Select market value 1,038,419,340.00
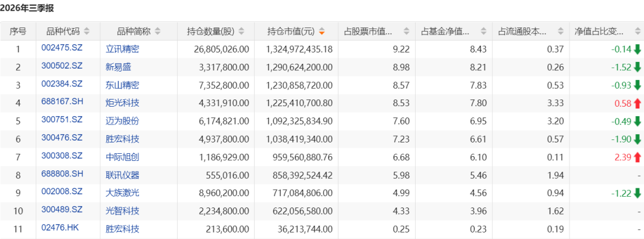Viewport: 644px width, 239px height. coord(299,139)
